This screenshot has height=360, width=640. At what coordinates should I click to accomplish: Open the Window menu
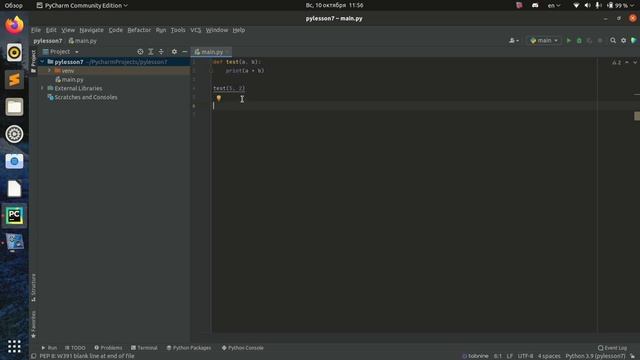point(217,30)
